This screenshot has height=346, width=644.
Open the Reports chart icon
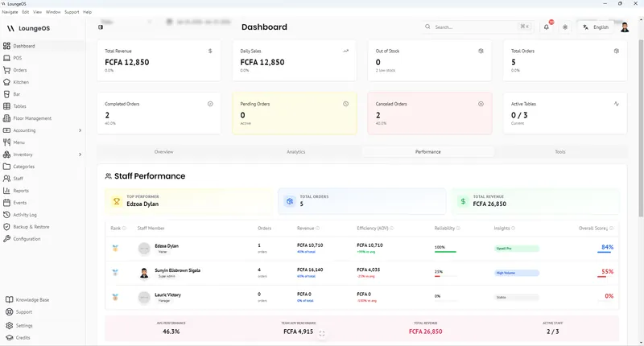coord(6,191)
